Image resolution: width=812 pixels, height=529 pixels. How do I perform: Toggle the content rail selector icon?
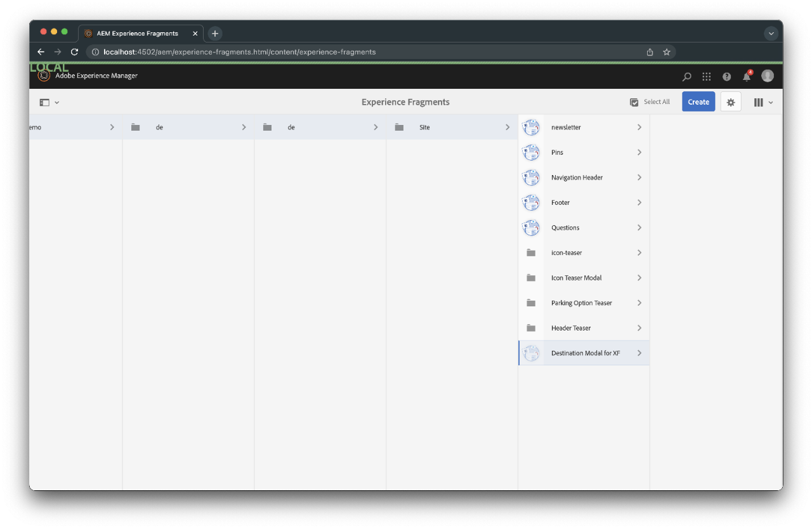point(44,101)
